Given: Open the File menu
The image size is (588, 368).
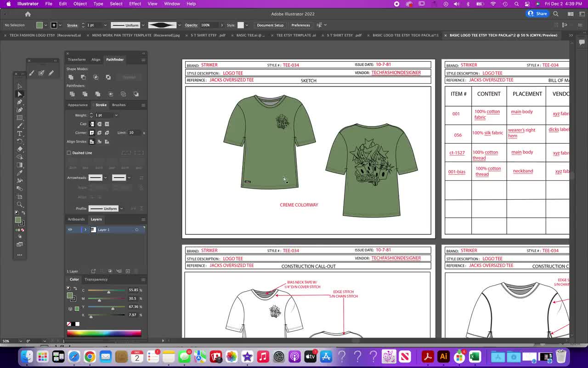Looking at the screenshot, I should [x=49, y=4].
